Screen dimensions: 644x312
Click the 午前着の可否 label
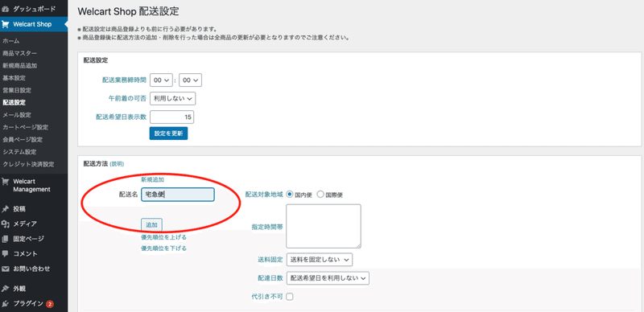click(127, 99)
